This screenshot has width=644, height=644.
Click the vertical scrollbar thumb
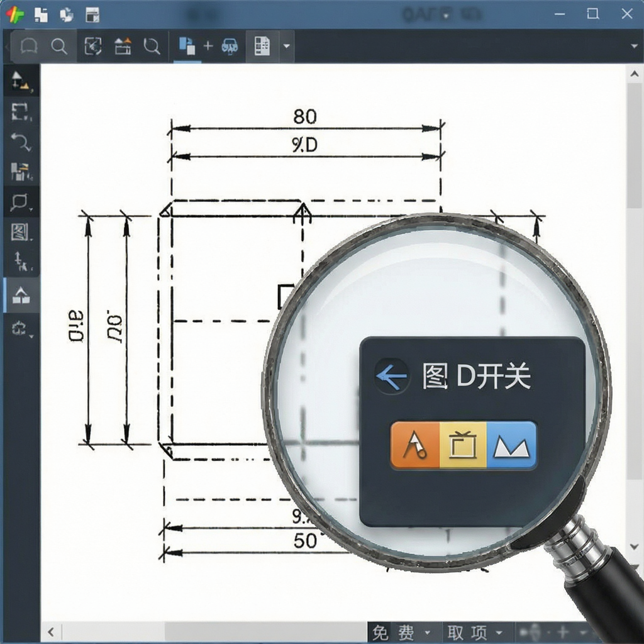click(634, 146)
